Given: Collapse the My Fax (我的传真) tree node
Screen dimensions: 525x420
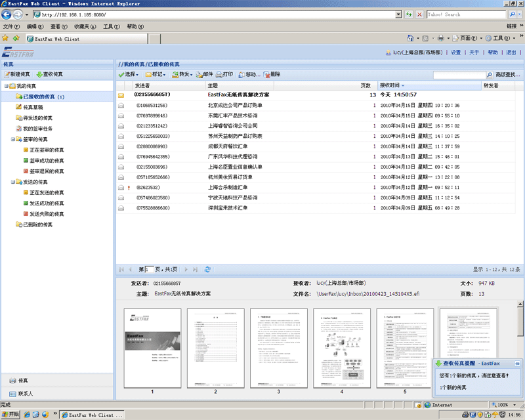Looking at the screenshot, I should [7, 86].
